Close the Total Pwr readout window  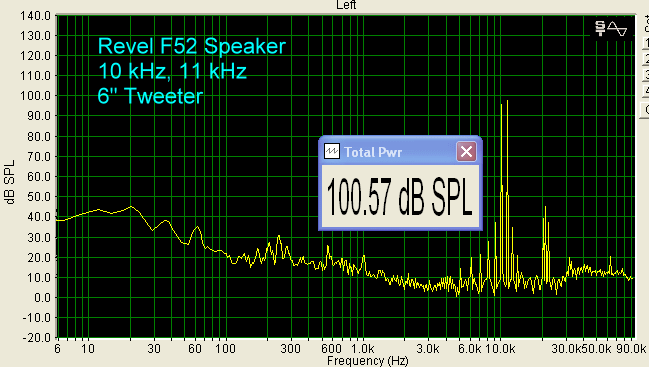pyautogui.click(x=466, y=151)
